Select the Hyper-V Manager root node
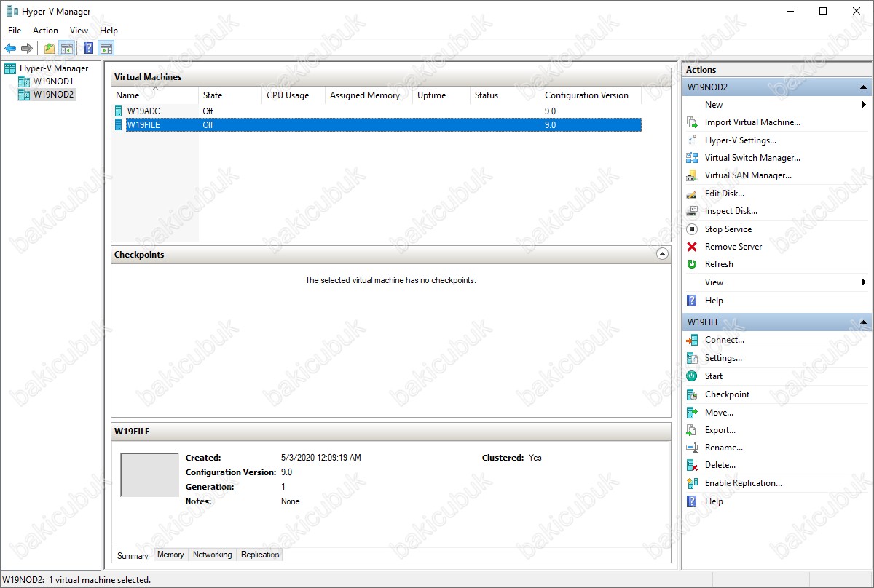Image resolution: width=874 pixels, height=588 pixels. coord(54,68)
